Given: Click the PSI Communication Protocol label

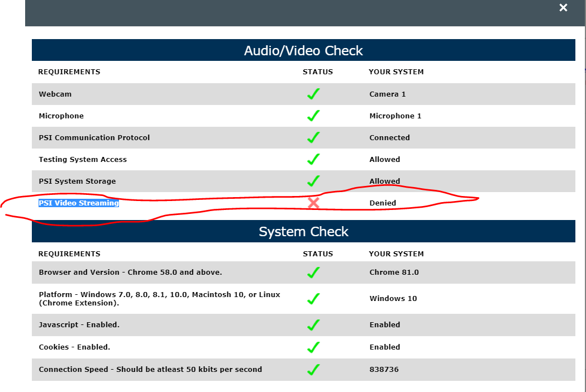Looking at the screenshot, I should pos(94,137).
